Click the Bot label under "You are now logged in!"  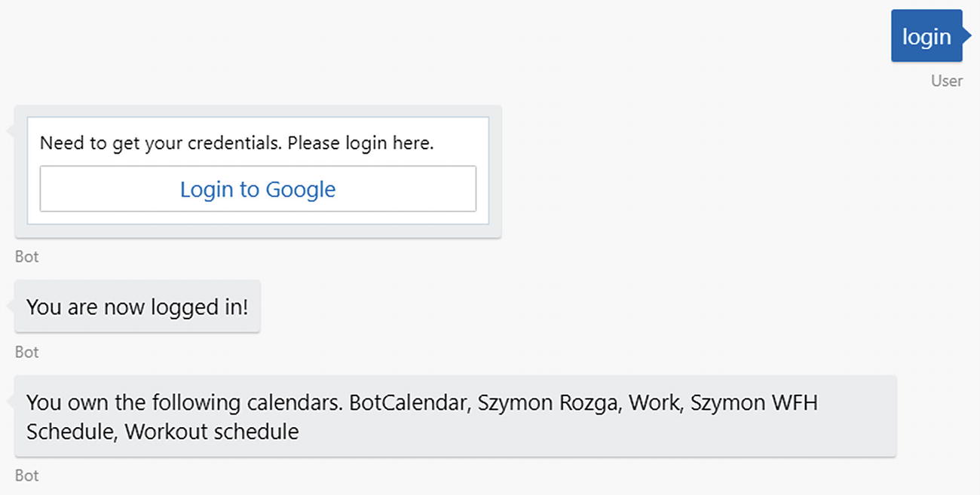point(26,352)
